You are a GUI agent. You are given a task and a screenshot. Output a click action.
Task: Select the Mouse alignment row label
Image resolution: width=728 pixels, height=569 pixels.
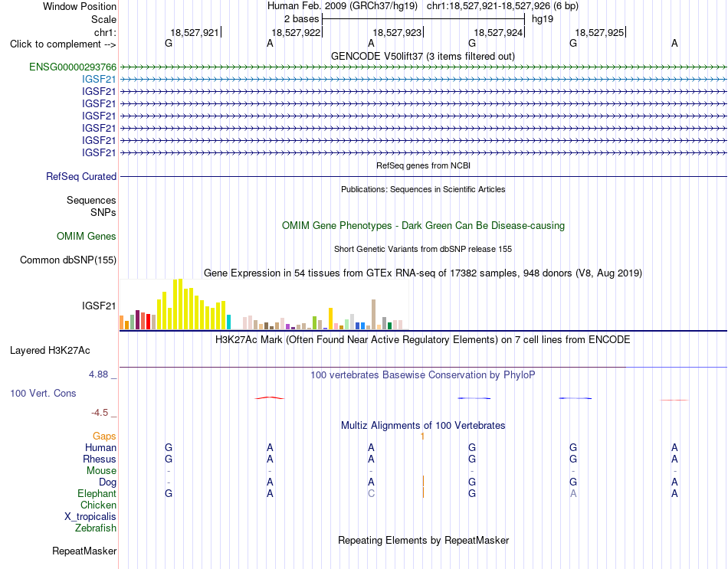coord(101,471)
